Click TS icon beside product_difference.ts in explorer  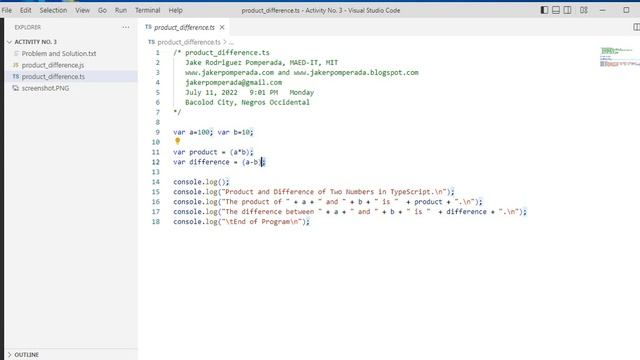click(x=16, y=76)
